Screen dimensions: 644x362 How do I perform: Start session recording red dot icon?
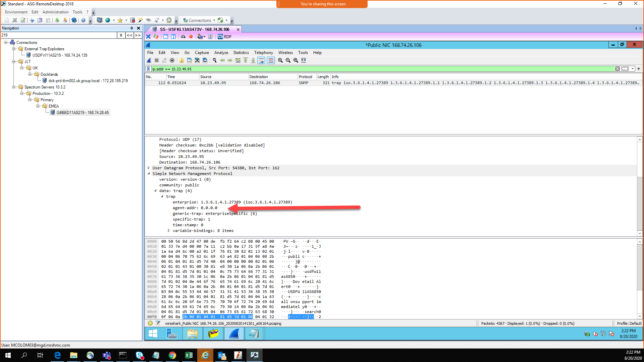click(191, 37)
